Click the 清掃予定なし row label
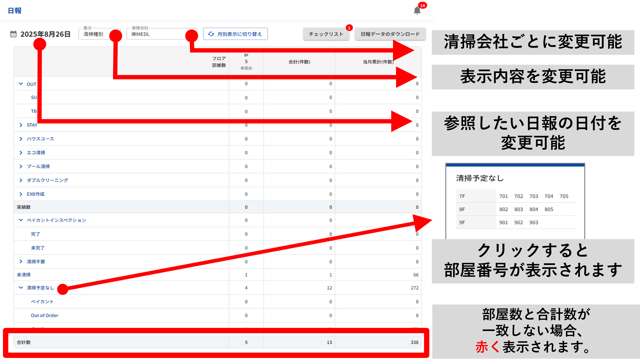Viewport: 640px width, 364px height. [x=40, y=288]
